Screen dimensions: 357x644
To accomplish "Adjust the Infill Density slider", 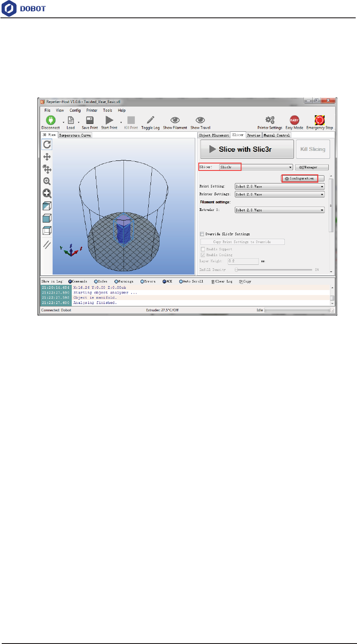I will 274,270.
